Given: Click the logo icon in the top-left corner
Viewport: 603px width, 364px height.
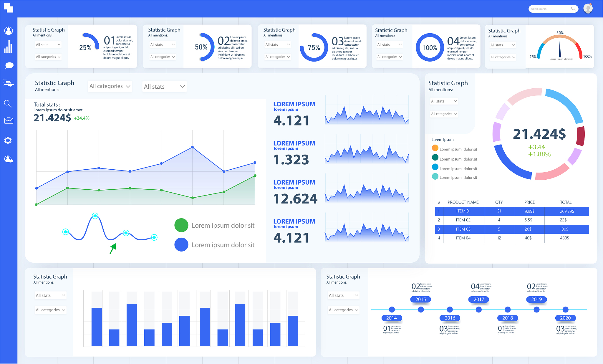Looking at the screenshot, I should point(8,8).
